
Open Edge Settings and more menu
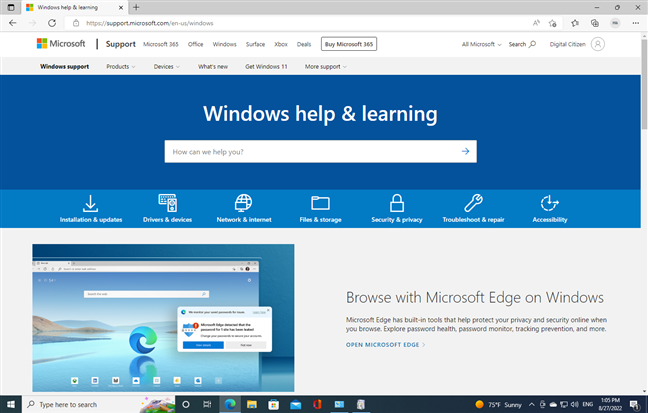[636, 23]
